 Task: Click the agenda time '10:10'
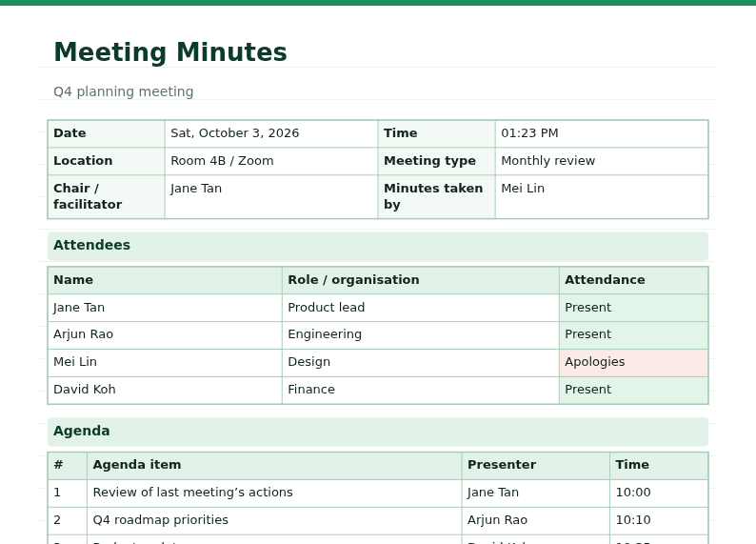(x=659, y=520)
